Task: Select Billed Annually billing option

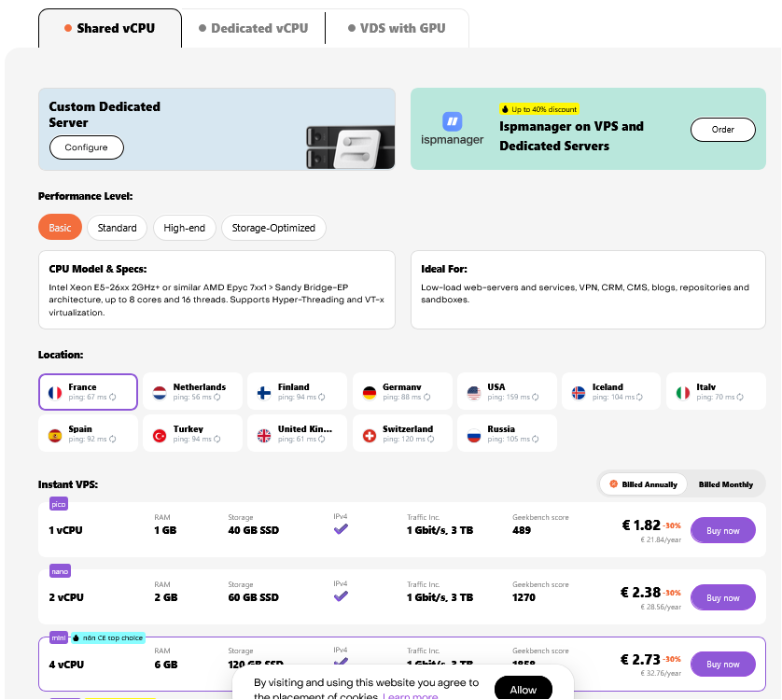Action: (643, 484)
